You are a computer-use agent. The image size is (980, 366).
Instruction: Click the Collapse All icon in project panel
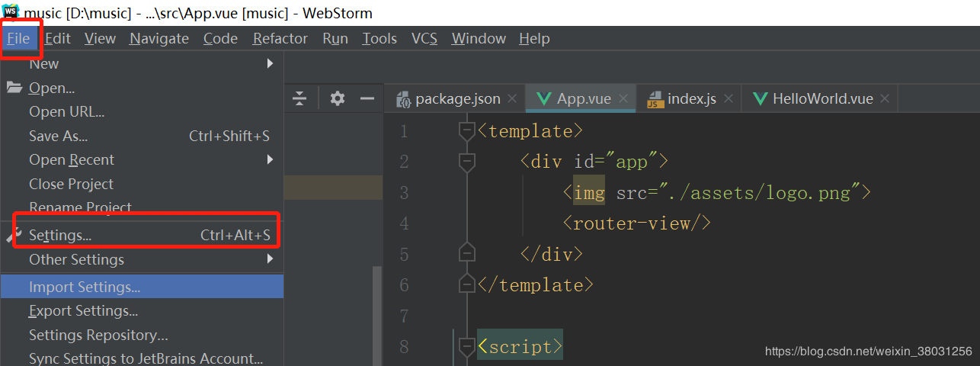click(x=299, y=98)
